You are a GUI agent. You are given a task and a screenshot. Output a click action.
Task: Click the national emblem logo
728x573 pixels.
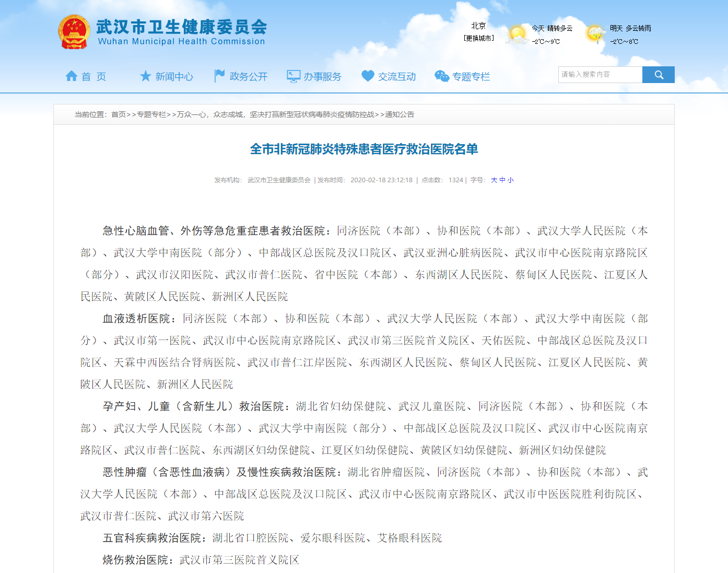click(74, 31)
